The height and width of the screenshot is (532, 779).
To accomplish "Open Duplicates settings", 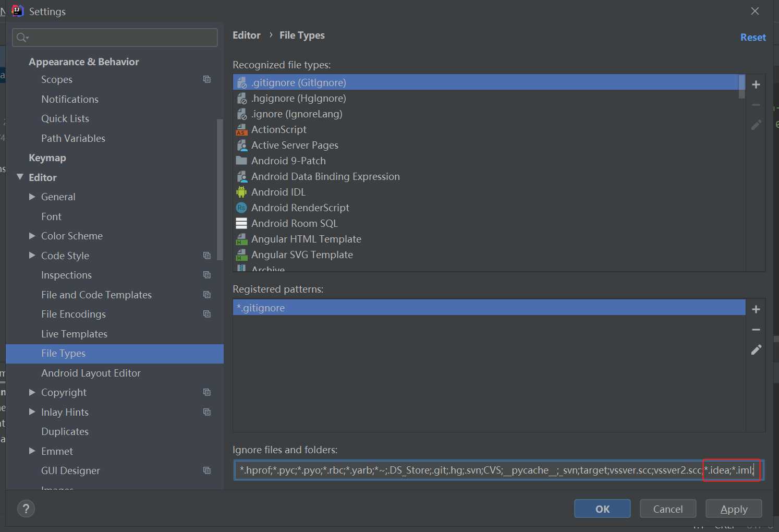I will (65, 431).
